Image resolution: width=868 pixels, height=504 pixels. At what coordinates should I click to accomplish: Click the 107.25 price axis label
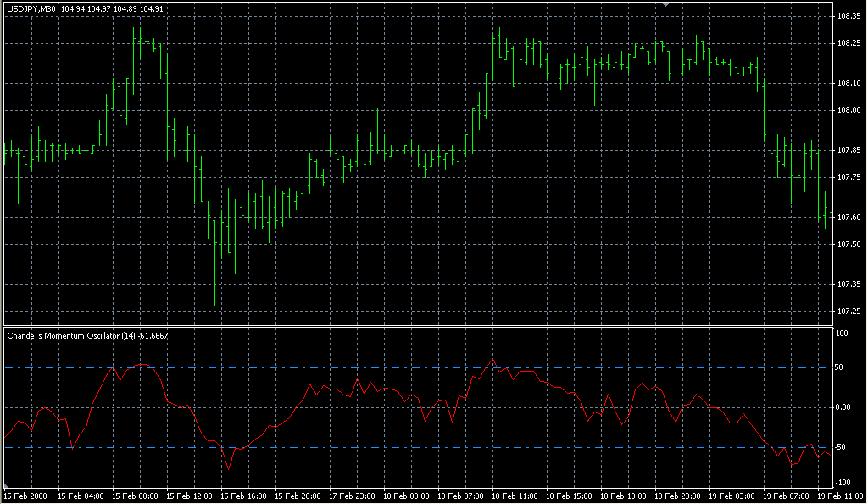848,311
